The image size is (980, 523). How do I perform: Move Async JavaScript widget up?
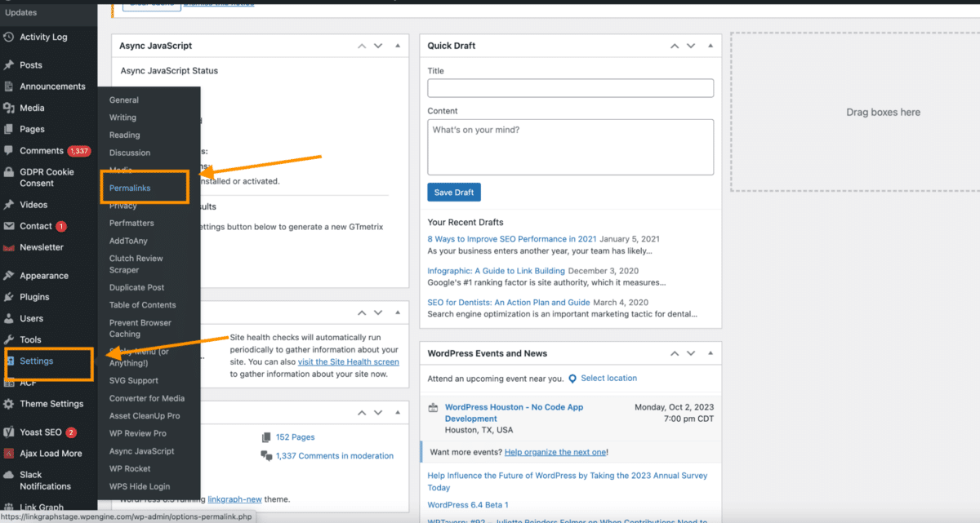pos(362,46)
